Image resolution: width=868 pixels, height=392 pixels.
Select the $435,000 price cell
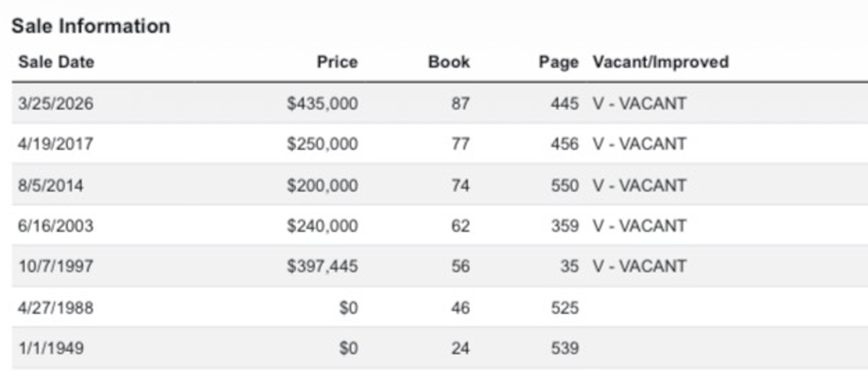click(x=322, y=103)
